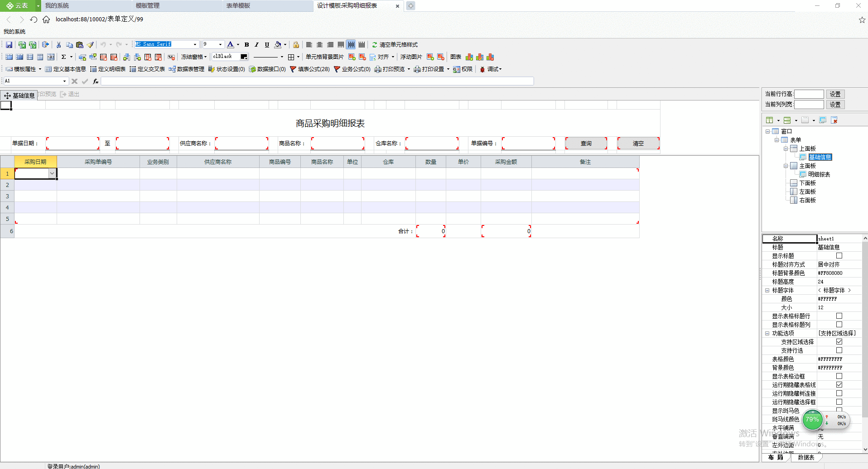Click the Paste clipboard icon
The height and width of the screenshot is (469, 868).
click(x=80, y=45)
